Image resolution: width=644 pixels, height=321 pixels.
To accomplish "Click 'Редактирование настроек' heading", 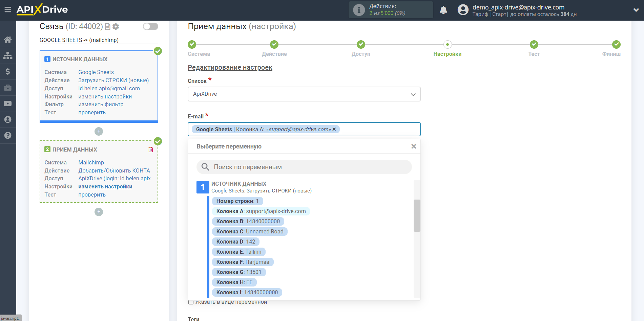I will tap(230, 67).
